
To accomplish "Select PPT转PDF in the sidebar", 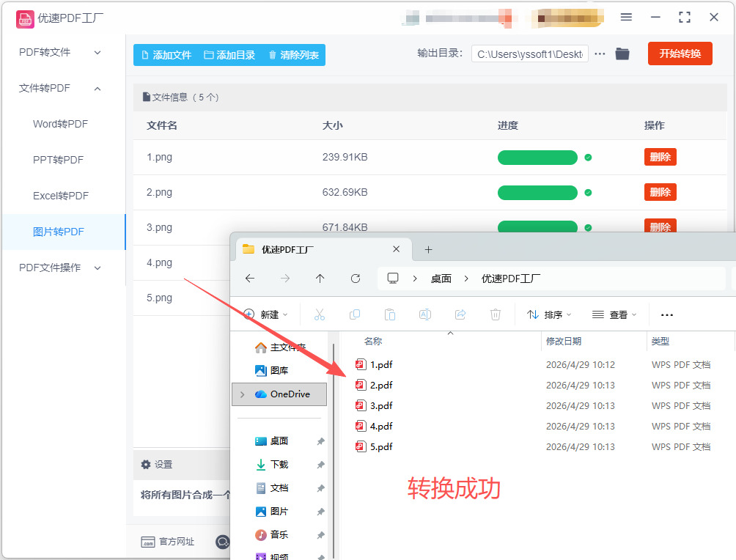I will (x=58, y=160).
